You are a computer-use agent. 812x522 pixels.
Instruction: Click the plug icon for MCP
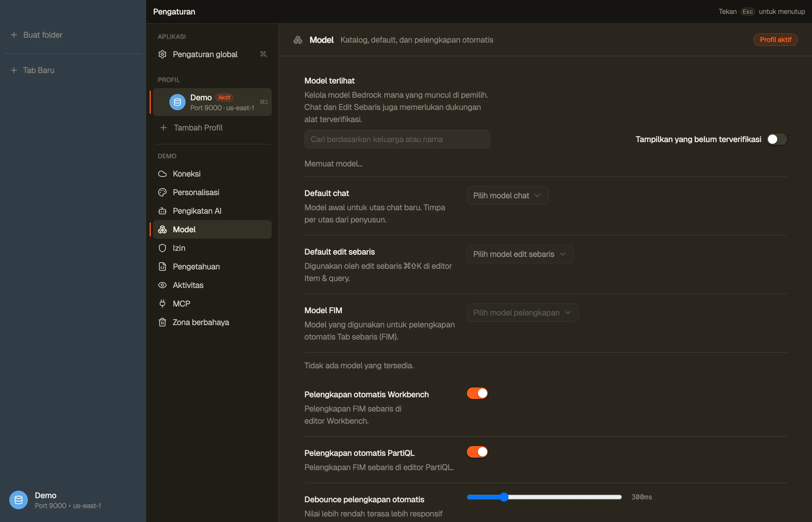[x=162, y=304]
